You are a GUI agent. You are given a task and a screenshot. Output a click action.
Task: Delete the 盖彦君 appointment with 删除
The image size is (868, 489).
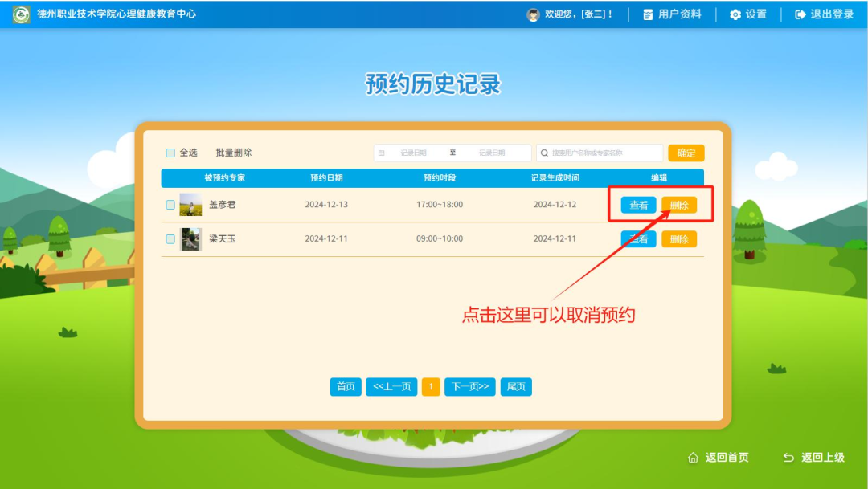pos(679,206)
